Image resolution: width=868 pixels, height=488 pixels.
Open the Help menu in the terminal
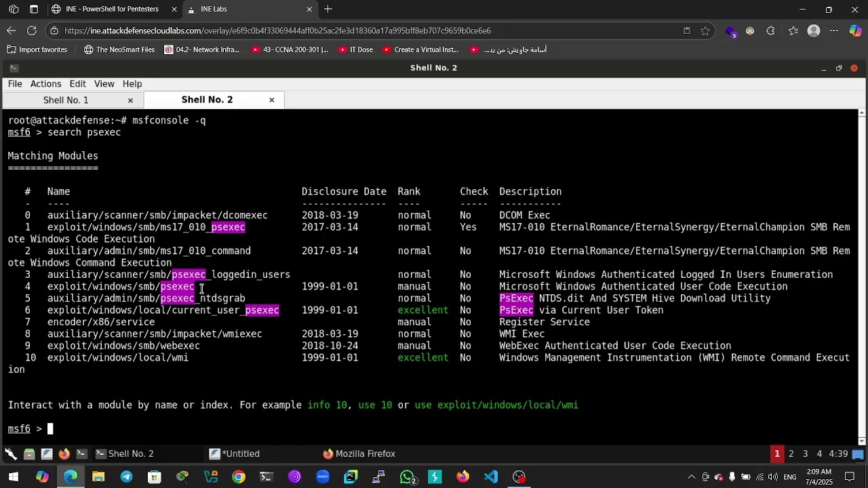click(x=132, y=84)
